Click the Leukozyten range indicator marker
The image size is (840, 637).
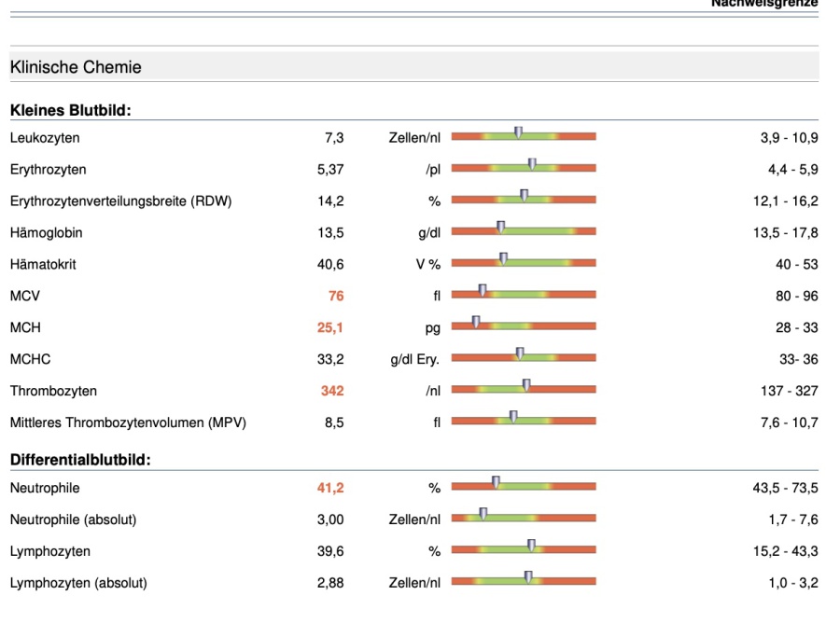518,133
